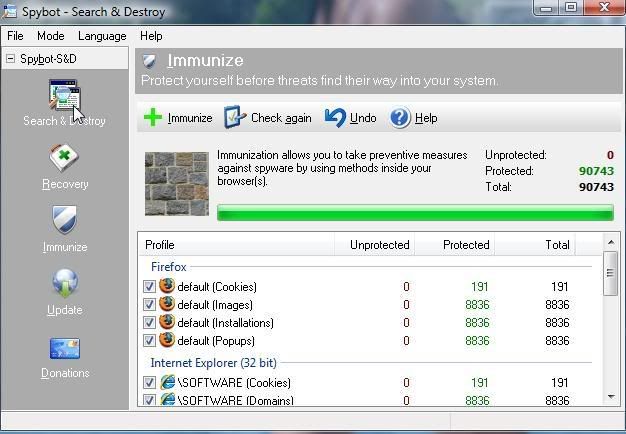Uncheck the default (Popups) Firefox checkbox
The height and width of the screenshot is (434, 626).
[x=149, y=341]
